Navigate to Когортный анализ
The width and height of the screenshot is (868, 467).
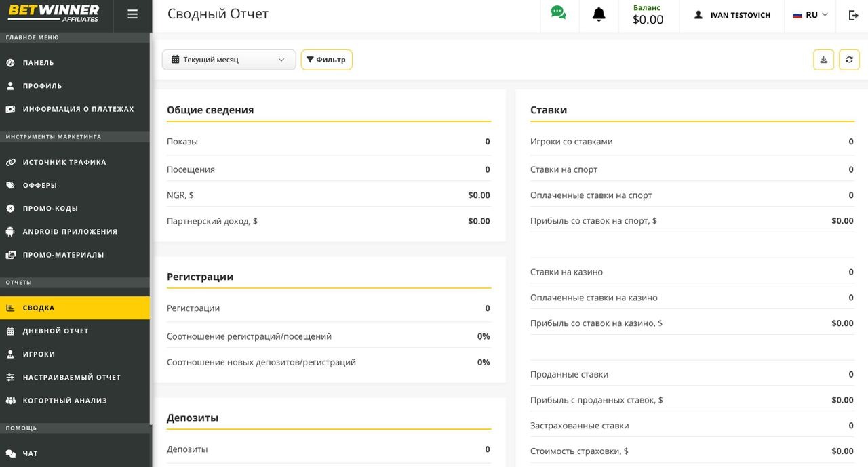[x=64, y=401]
